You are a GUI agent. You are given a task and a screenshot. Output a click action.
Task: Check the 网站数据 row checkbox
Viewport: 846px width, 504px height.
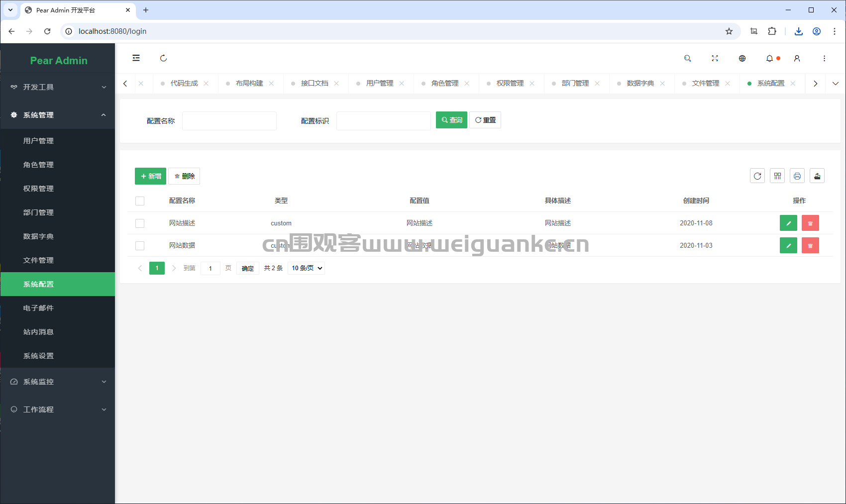pyautogui.click(x=140, y=246)
